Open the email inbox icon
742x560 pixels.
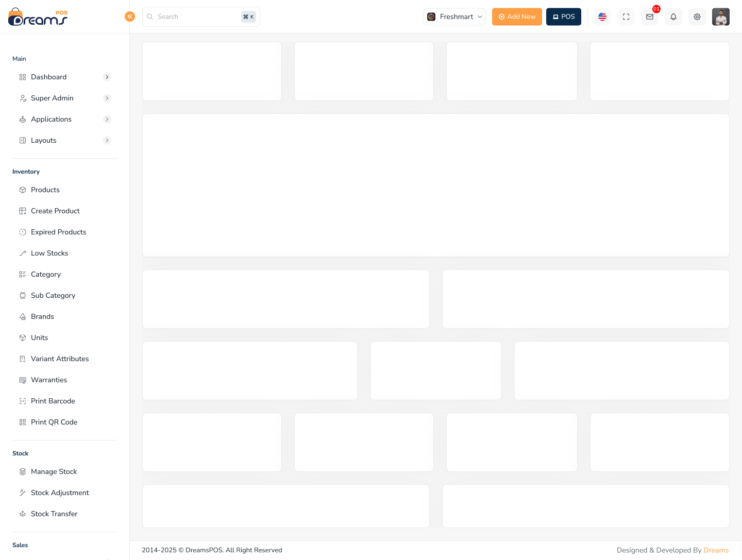(650, 17)
